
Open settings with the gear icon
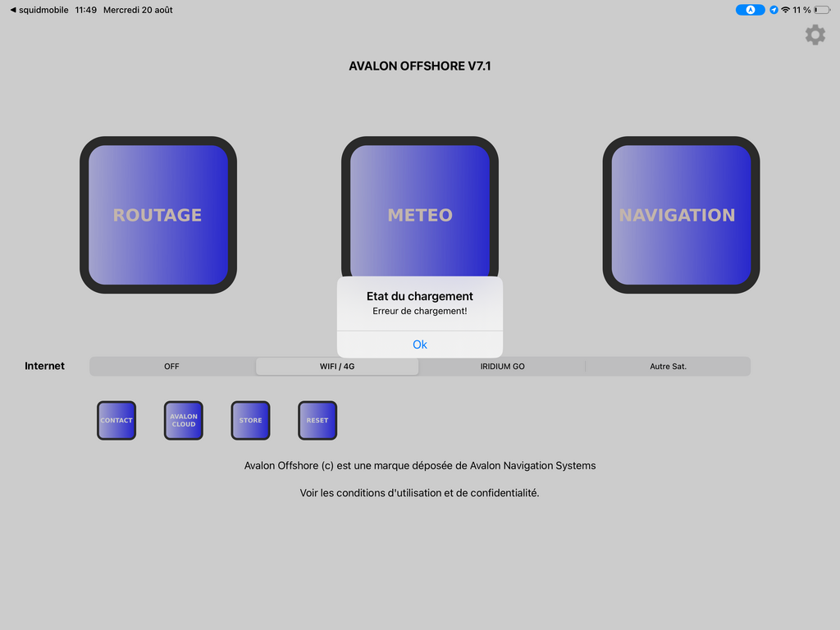[x=815, y=34]
